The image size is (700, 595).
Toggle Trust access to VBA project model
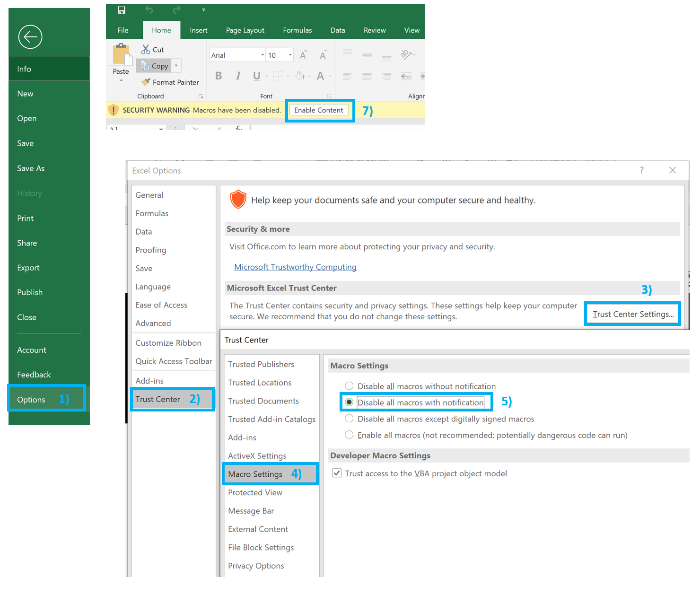coord(337,473)
